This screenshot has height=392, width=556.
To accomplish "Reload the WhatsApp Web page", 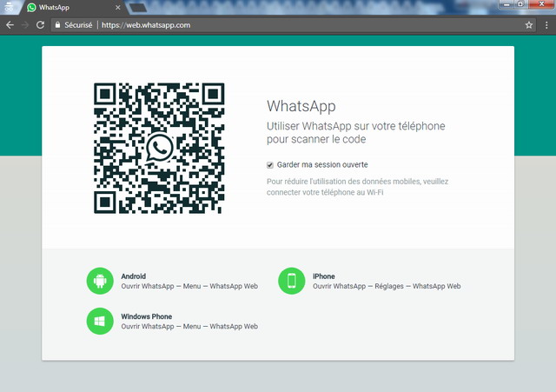I will tap(41, 25).
